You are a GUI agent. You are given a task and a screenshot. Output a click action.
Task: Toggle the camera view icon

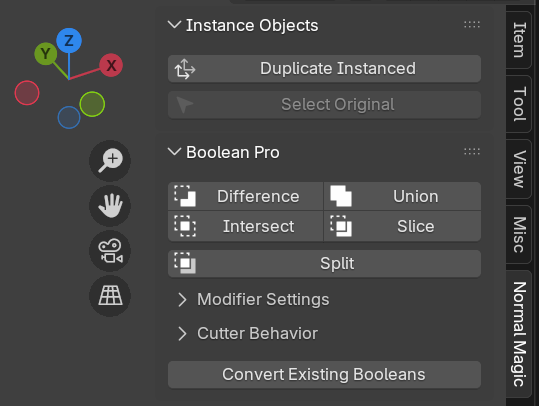(110, 251)
